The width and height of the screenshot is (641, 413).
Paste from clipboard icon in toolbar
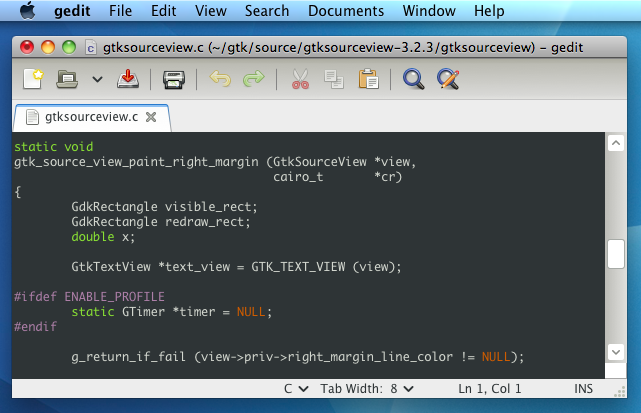368,79
